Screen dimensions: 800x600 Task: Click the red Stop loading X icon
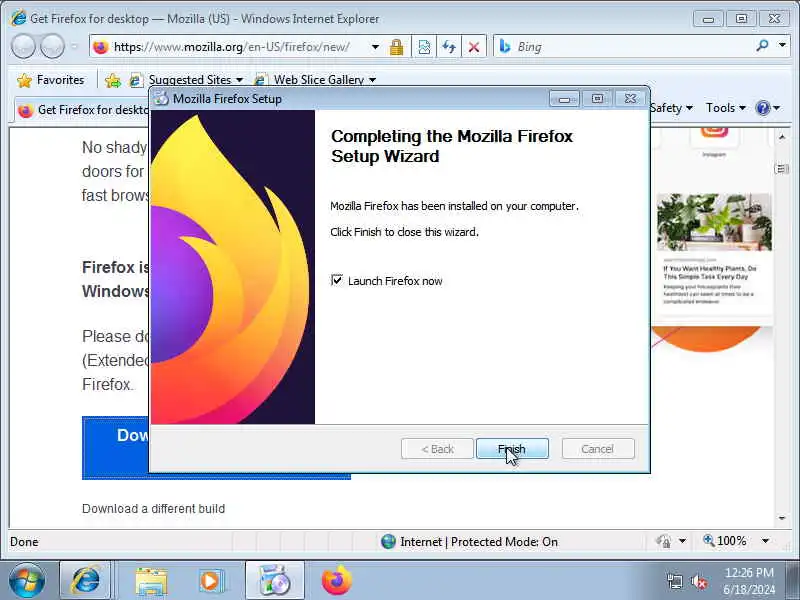click(474, 47)
